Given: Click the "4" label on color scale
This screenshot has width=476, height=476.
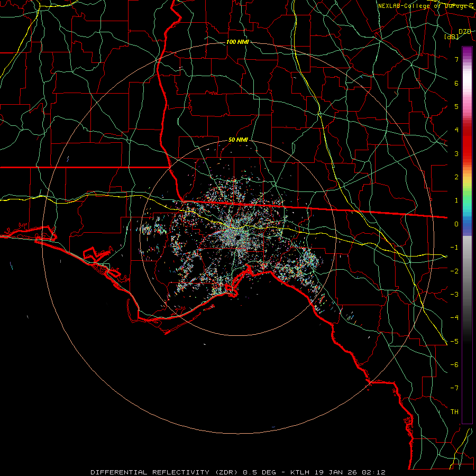Looking at the screenshot, I should [x=456, y=130].
